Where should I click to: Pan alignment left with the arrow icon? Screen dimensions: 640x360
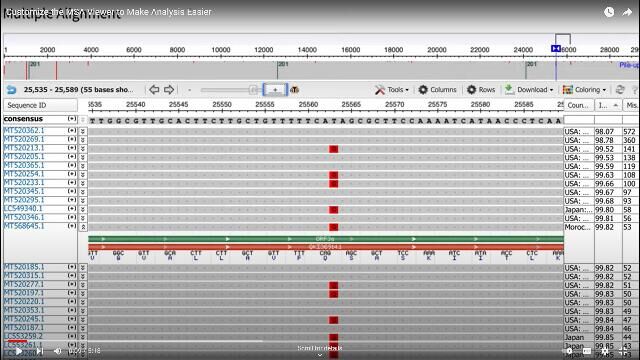(x=154, y=89)
